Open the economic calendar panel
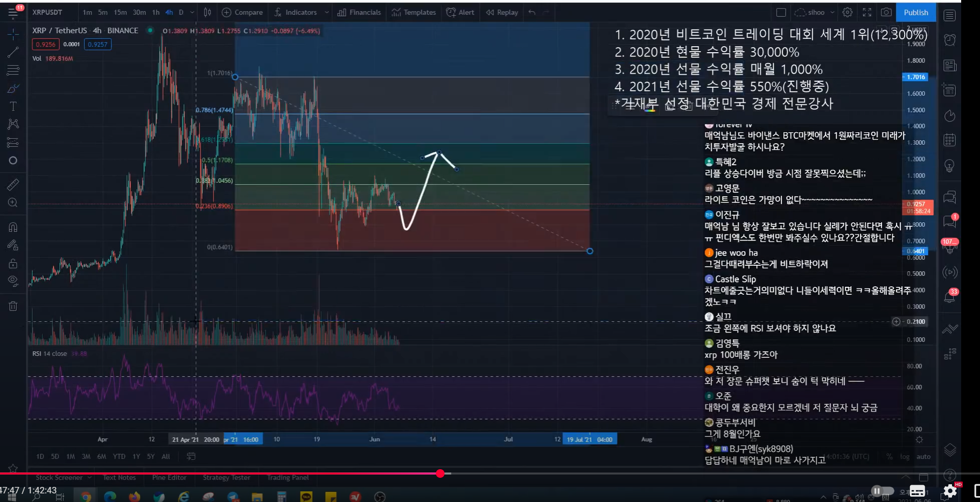The width and height of the screenshot is (980, 502). [x=950, y=141]
